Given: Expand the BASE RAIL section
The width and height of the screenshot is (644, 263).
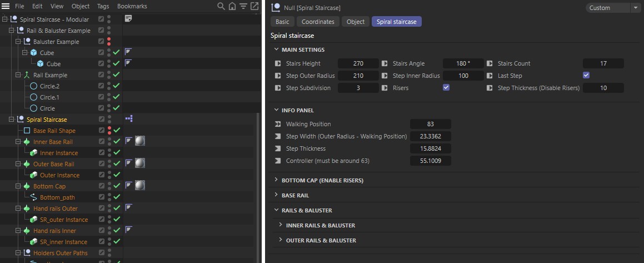Looking at the screenshot, I should [276, 195].
